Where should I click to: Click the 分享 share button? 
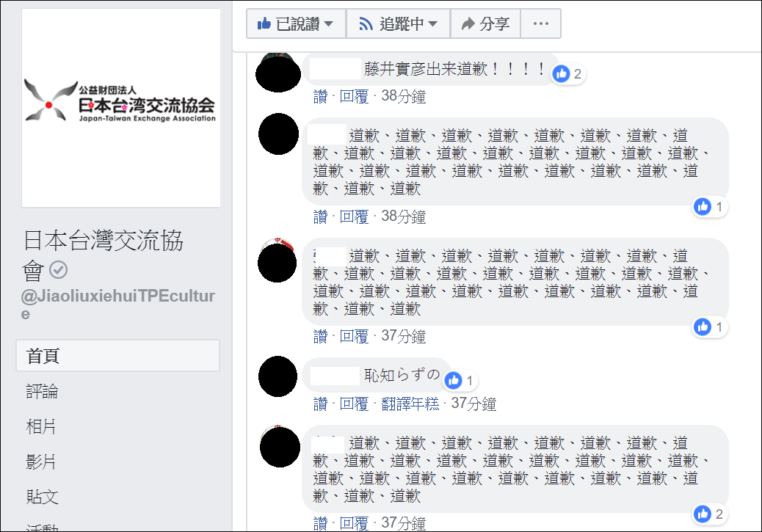pyautogui.click(x=485, y=23)
